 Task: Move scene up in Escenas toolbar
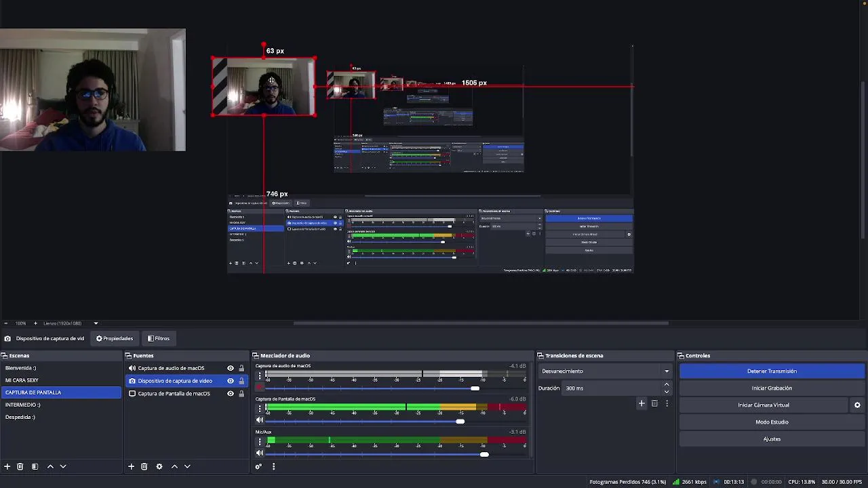50,466
